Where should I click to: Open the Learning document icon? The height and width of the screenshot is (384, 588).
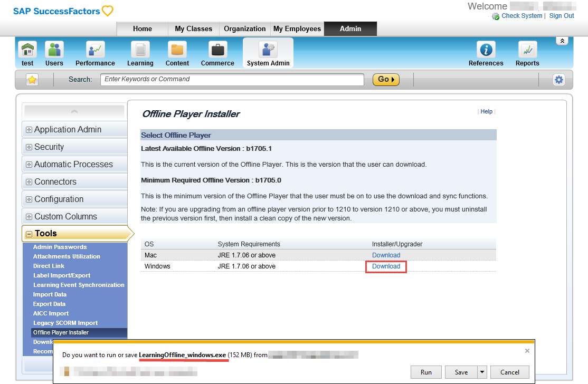pyautogui.click(x=140, y=50)
